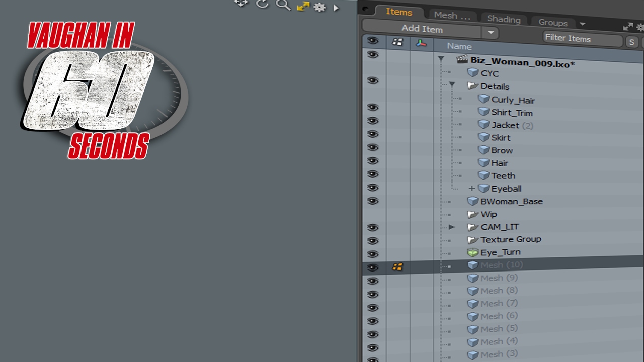Select the Curly_Hair item name
Image resolution: width=644 pixels, height=362 pixels.
pyautogui.click(x=513, y=100)
